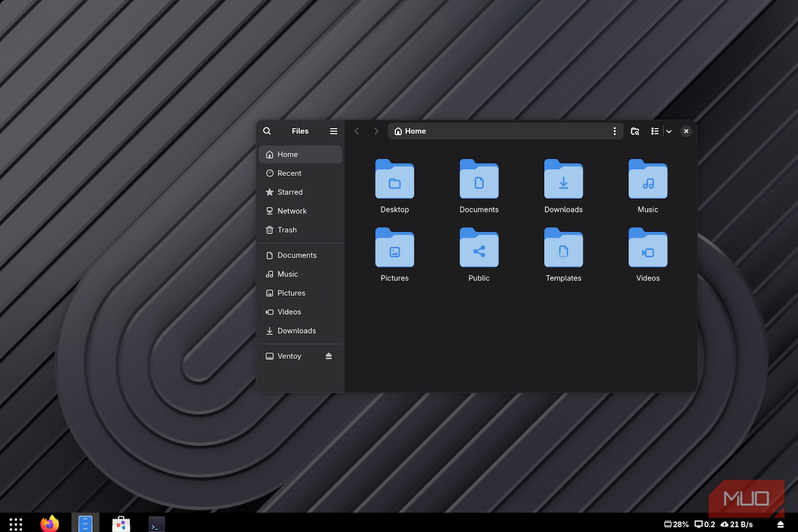
Task: Open the Documents bookmark in the sidebar
Action: click(x=300, y=255)
